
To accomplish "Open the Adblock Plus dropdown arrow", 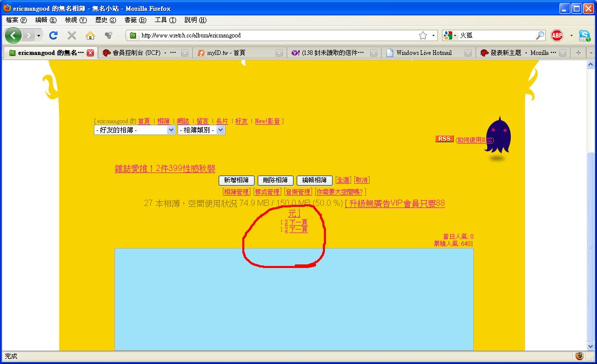I will tap(571, 35).
